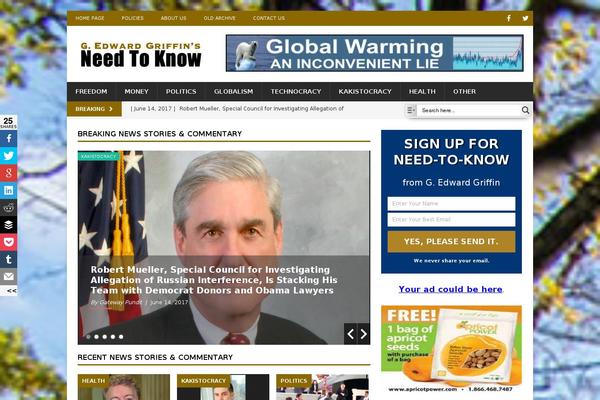Viewport: 600px width, 400px height.
Task: Share on Reddit from the side share bar
Action: click(x=8, y=207)
